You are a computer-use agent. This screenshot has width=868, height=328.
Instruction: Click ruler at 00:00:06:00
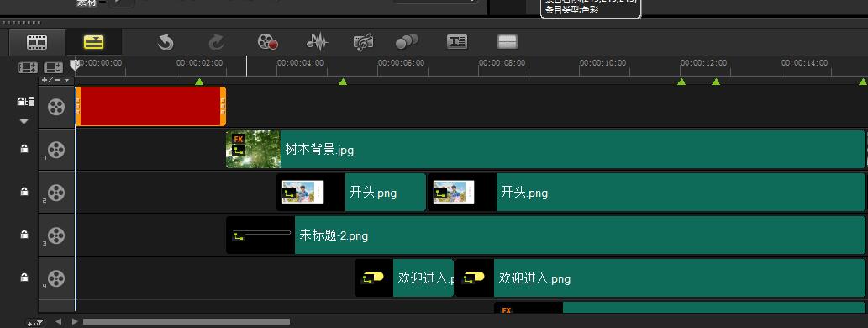click(x=402, y=63)
